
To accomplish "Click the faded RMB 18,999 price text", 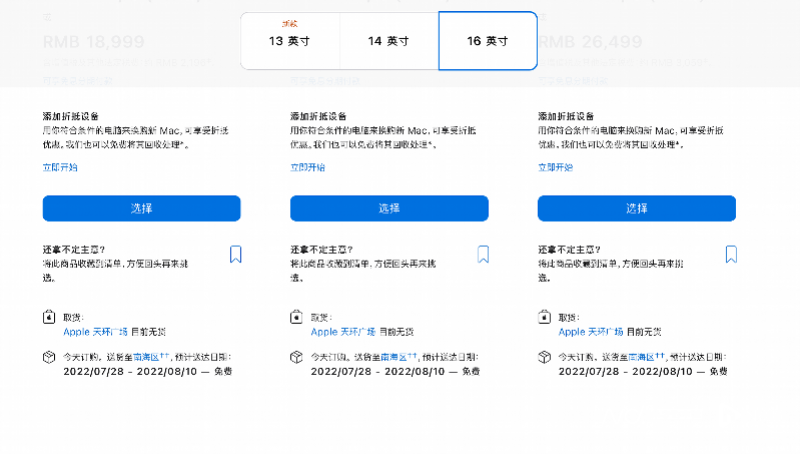I will tap(93, 42).
